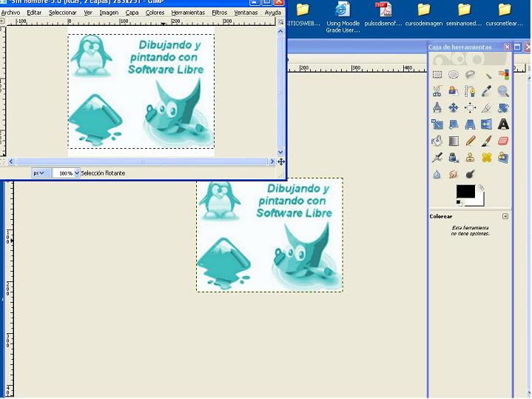The height and width of the screenshot is (399, 532).
Task: Select the Pencil tool
Action: (470, 141)
